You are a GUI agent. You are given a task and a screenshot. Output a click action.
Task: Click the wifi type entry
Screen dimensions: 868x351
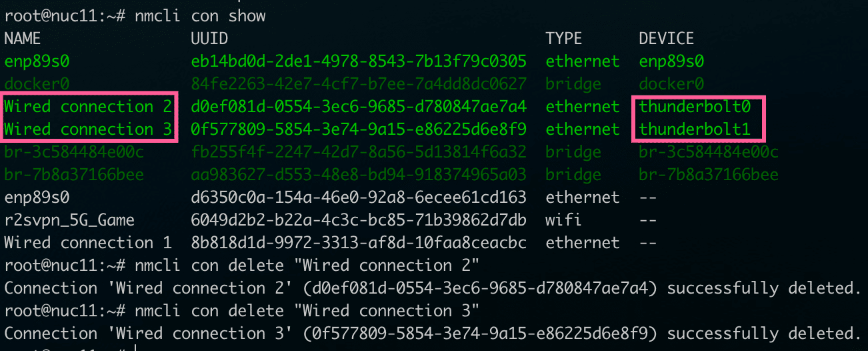[564, 220]
